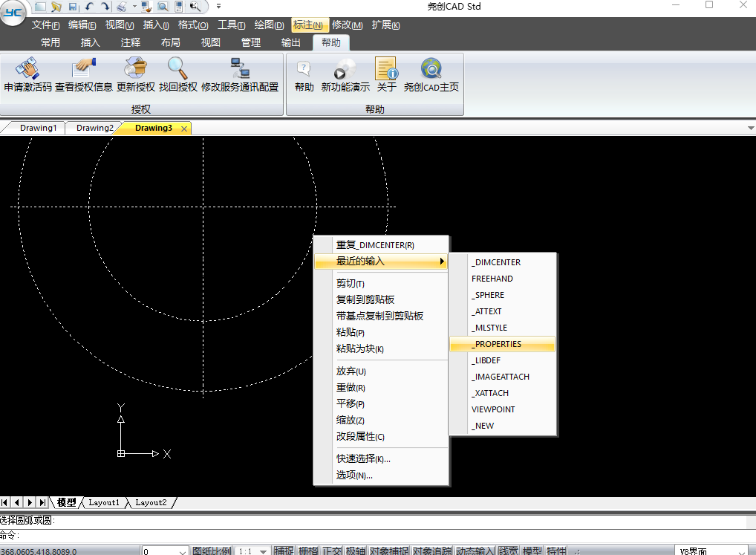Choose 快速选择(K)... from the context menu
This screenshot has height=555, width=756.
click(x=363, y=458)
